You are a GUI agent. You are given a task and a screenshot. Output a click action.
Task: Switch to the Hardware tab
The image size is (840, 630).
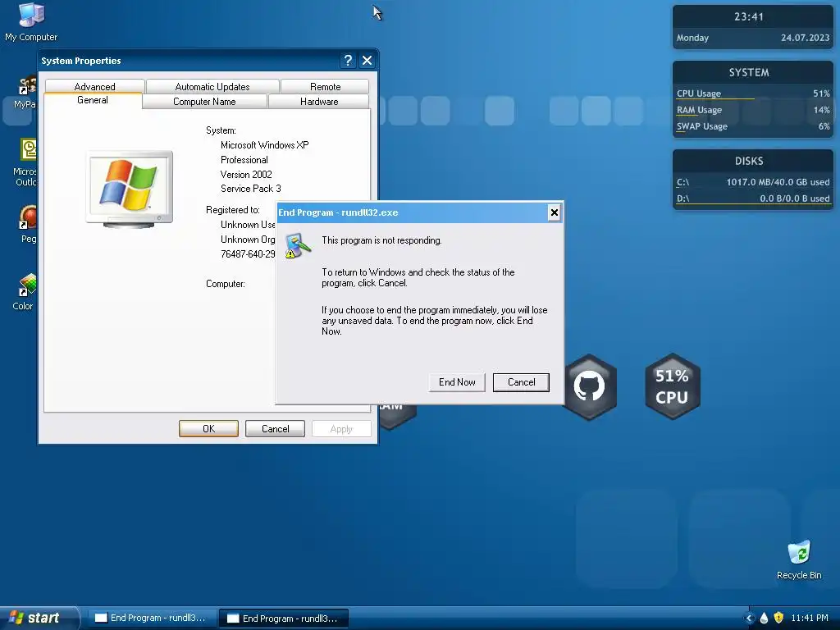tap(319, 101)
